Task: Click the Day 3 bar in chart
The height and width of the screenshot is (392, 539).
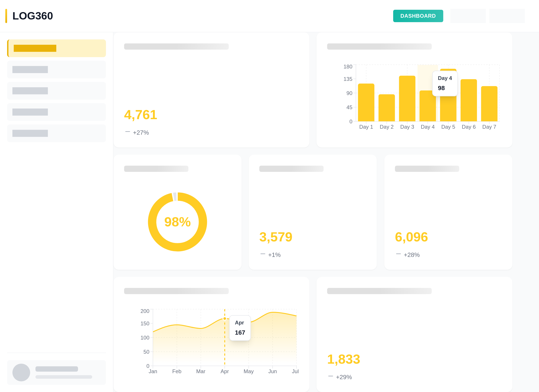Action: 407,99
